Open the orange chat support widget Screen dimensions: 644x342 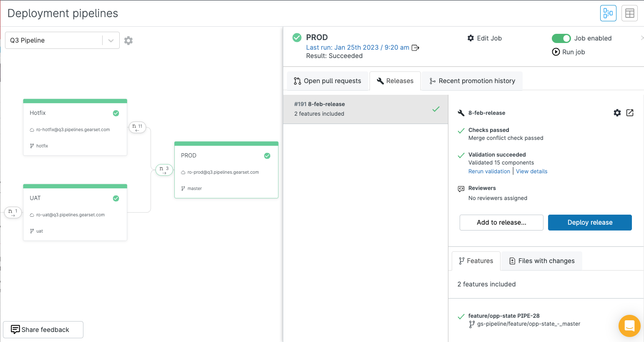pyautogui.click(x=629, y=326)
